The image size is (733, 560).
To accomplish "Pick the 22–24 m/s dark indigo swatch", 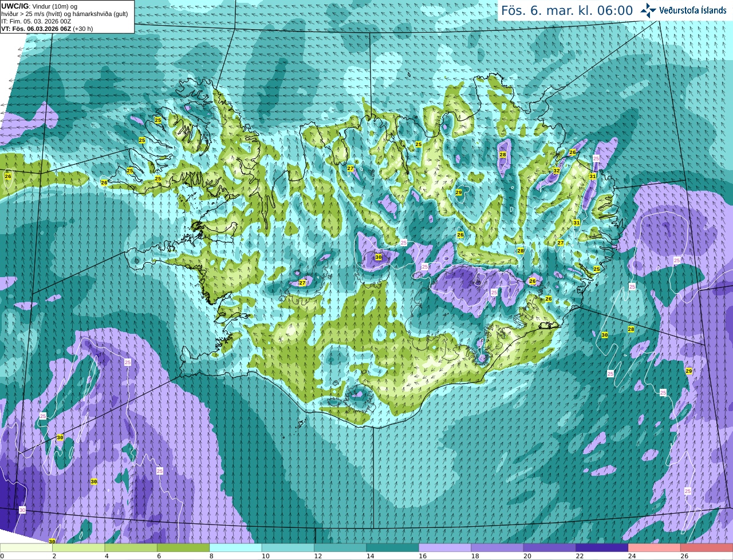I will click(602, 547).
